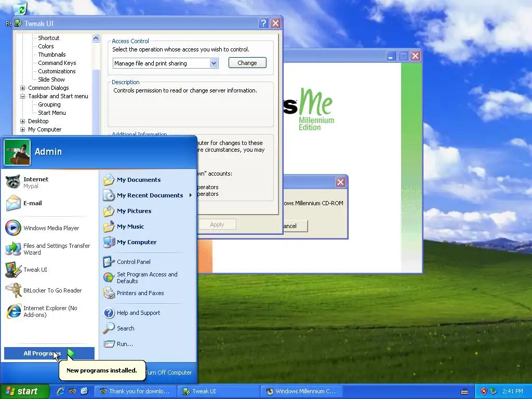Open Set Program Access and Defaults

147,277
